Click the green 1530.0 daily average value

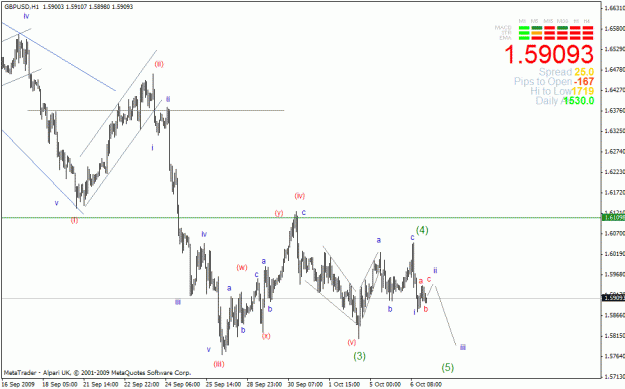pos(579,101)
